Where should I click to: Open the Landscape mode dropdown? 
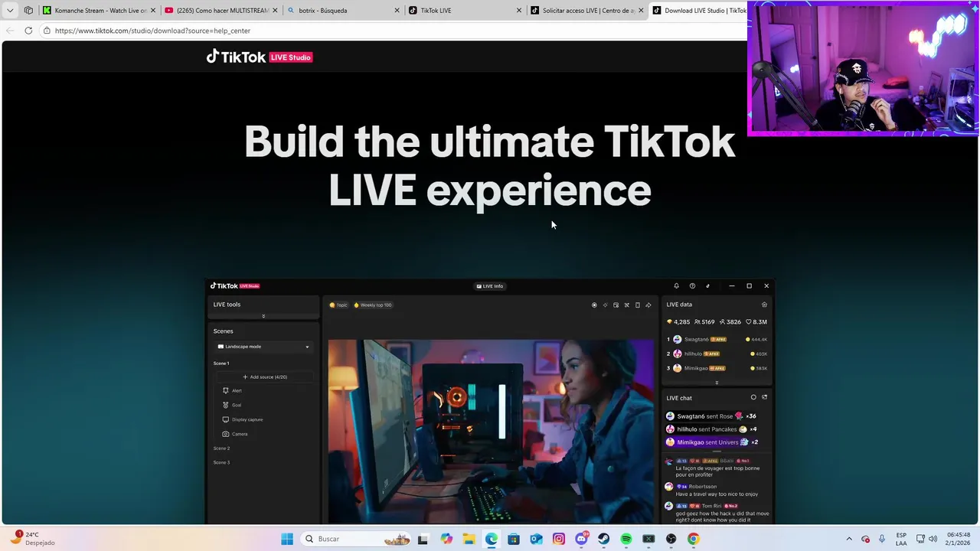[x=264, y=347]
